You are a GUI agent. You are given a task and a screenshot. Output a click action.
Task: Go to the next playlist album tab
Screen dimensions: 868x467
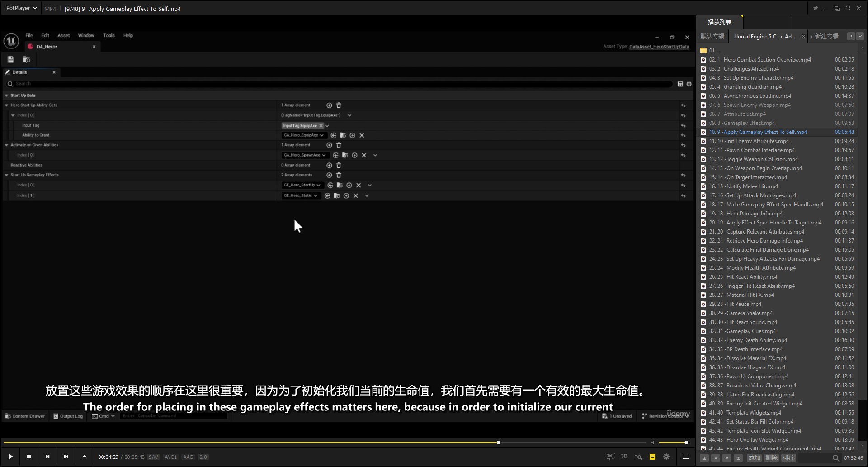[x=851, y=36]
